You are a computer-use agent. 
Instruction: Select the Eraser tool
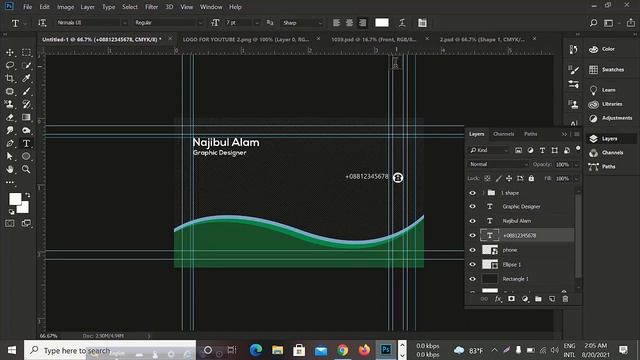10,118
